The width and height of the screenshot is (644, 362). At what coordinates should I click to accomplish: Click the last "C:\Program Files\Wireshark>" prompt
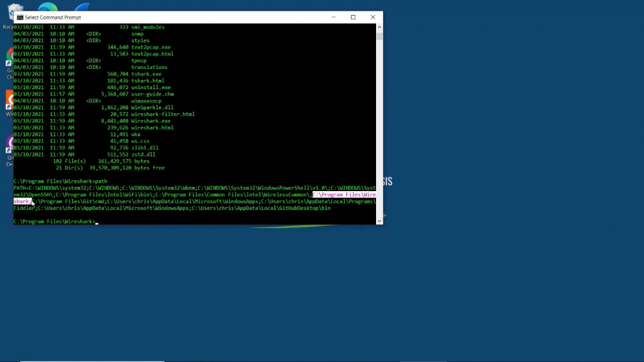pos(54,222)
